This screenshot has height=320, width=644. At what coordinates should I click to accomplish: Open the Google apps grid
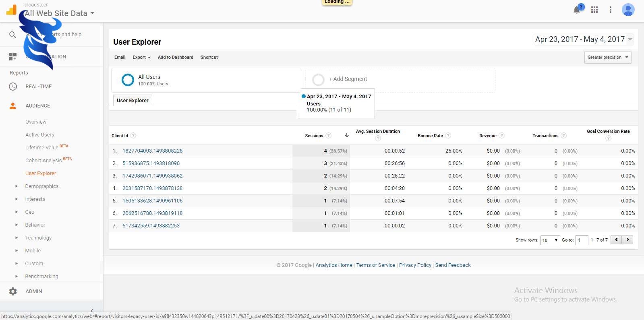point(594,10)
